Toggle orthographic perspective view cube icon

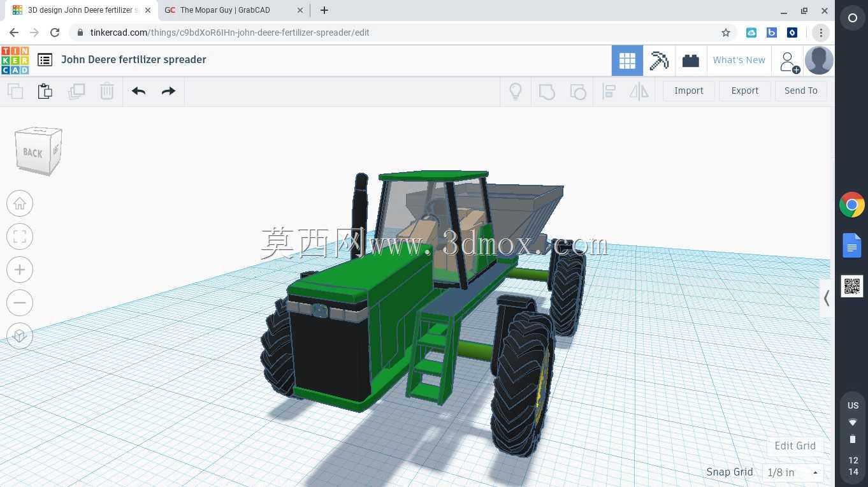click(x=20, y=336)
